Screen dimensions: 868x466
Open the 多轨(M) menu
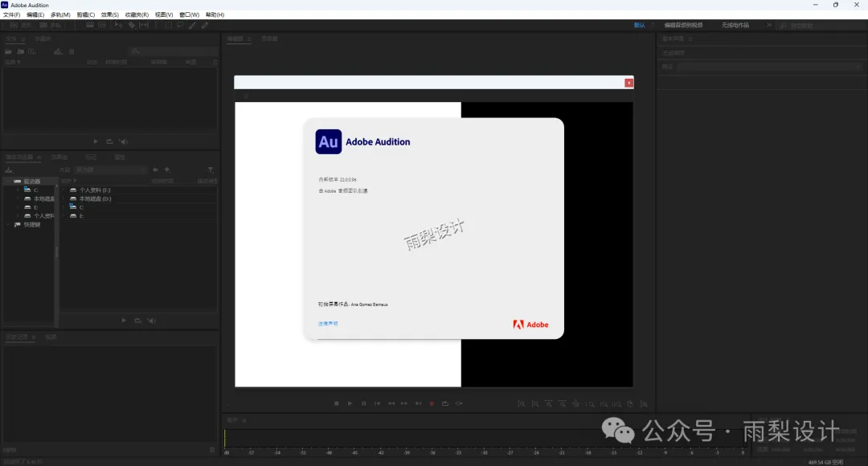coord(60,15)
